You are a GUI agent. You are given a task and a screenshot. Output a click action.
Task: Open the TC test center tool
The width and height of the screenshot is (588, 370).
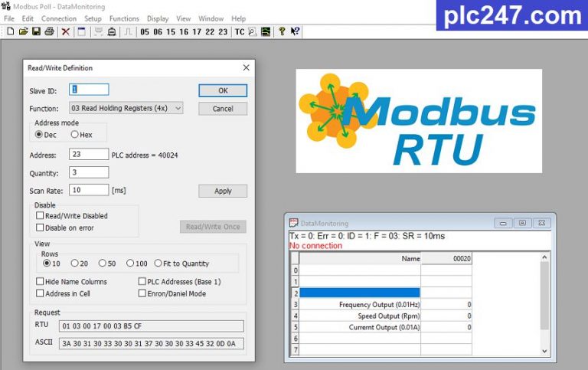[x=240, y=32]
